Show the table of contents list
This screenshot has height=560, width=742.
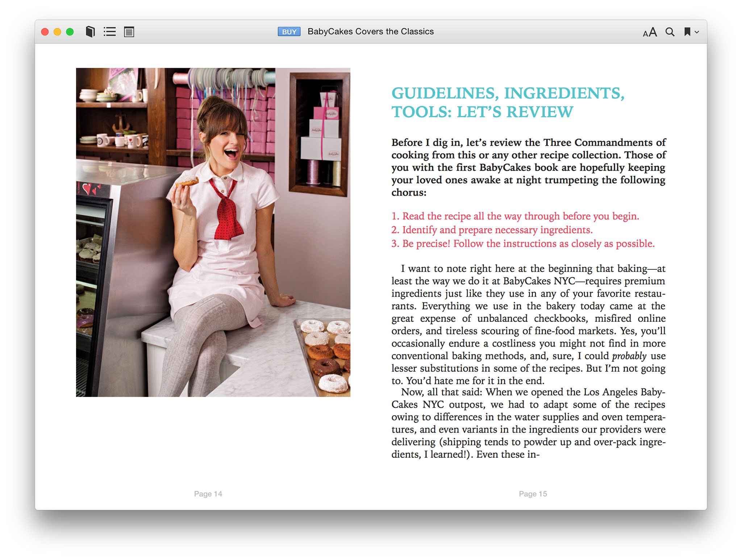[x=109, y=32]
